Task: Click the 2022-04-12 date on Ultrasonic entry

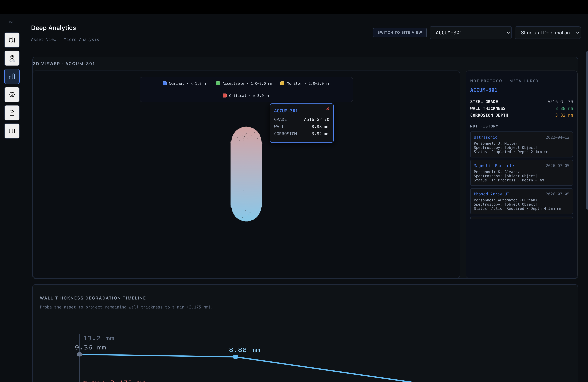Action: (557, 137)
